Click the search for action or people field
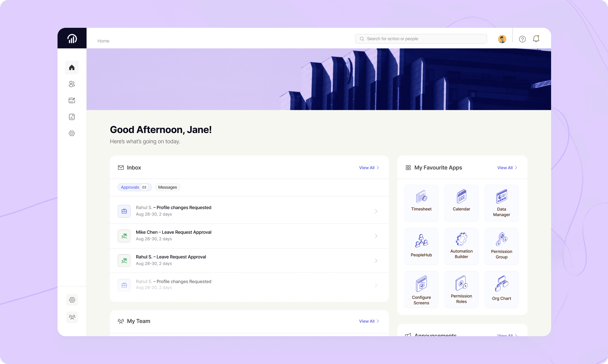 [x=421, y=39]
